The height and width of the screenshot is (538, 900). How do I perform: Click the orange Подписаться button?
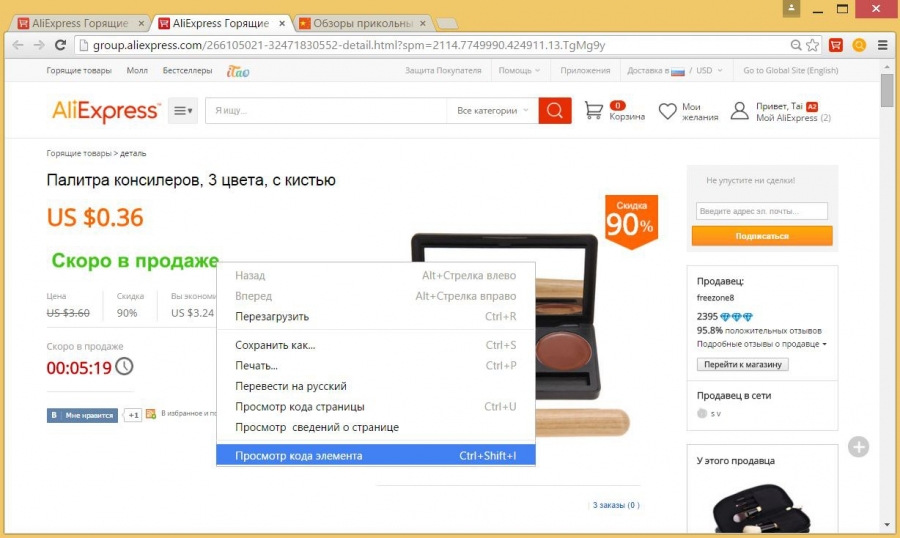click(762, 236)
